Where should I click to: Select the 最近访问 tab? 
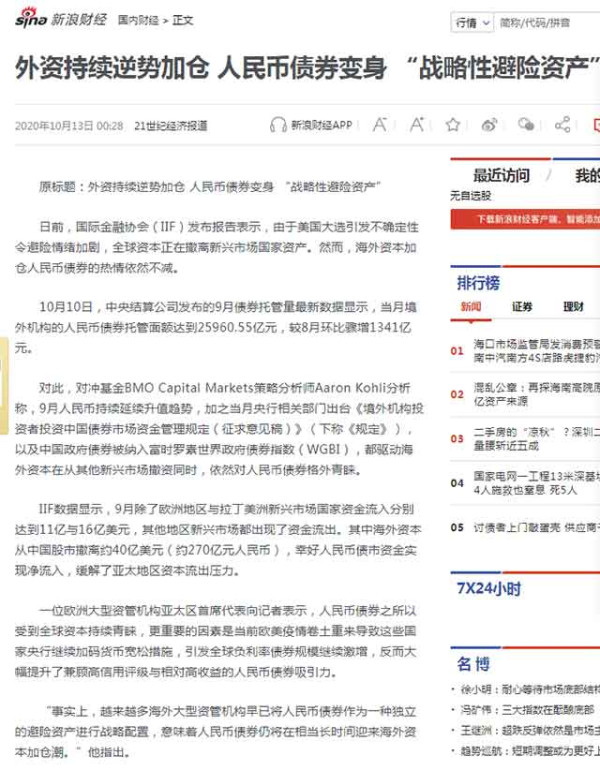pyautogui.click(x=501, y=175)
